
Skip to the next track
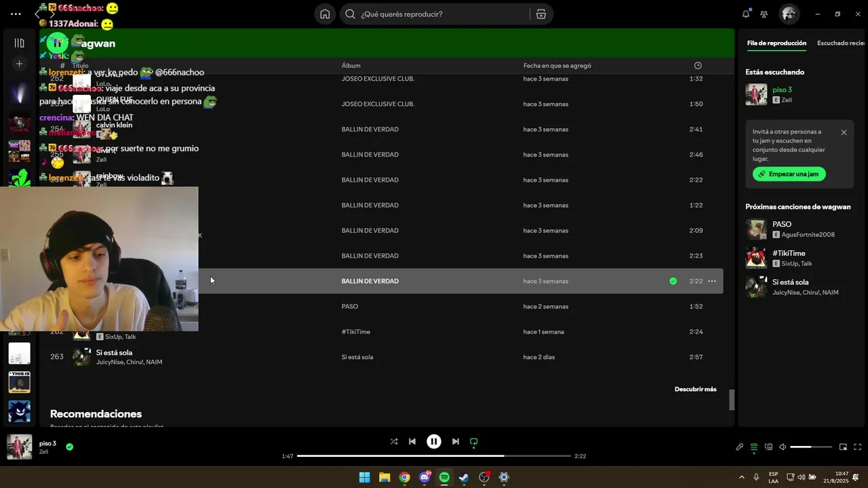(x=455, y=441)
